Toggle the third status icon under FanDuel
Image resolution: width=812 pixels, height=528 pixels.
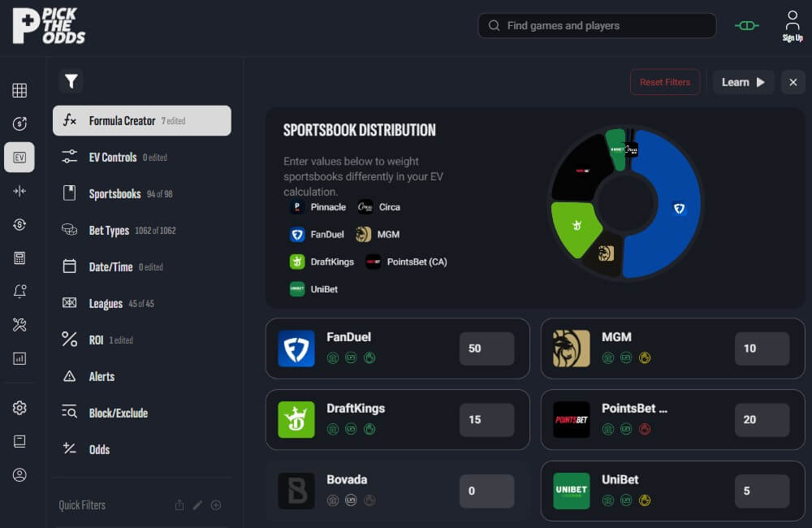[370, 357]
